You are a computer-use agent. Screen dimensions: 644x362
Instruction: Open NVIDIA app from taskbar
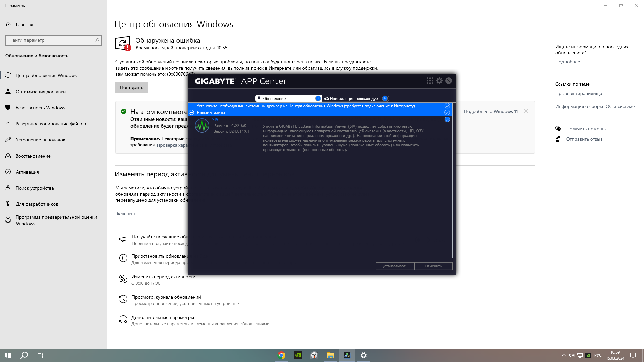pyautogui.click(x=298, y=355)
